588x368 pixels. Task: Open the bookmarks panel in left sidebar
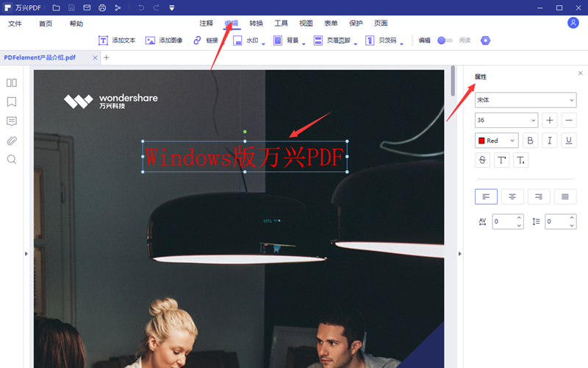point(12,102)
